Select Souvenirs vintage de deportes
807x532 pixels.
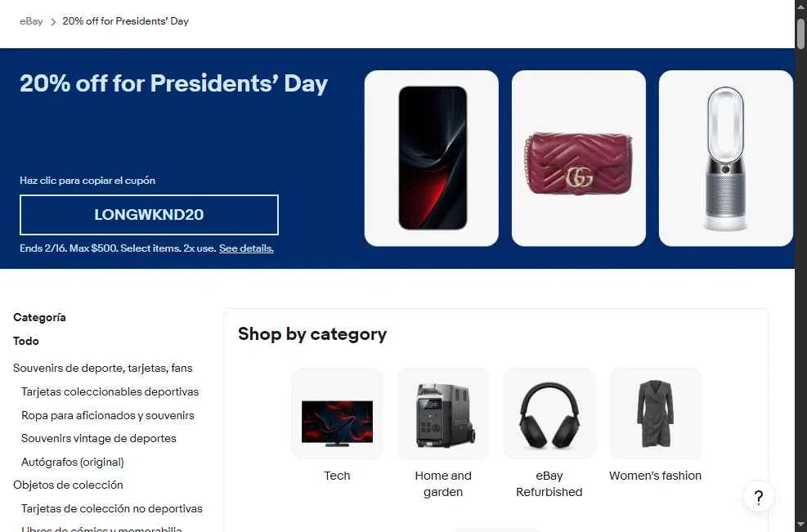point(98,438)
